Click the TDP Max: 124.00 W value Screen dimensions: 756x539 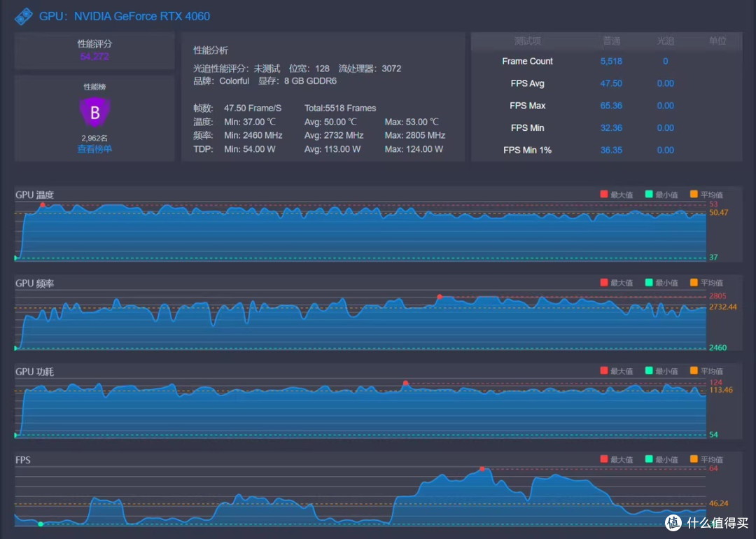pos(414,149)
